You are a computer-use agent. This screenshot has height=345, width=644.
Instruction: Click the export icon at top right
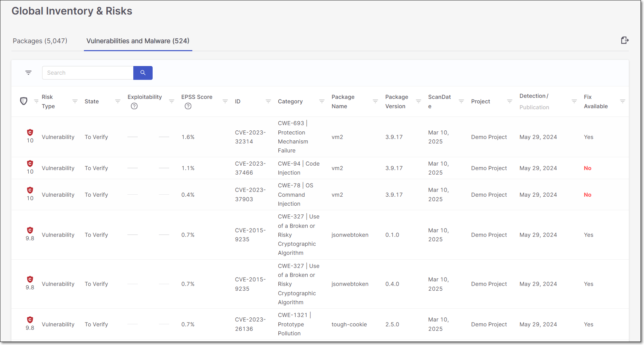point(624,40)
